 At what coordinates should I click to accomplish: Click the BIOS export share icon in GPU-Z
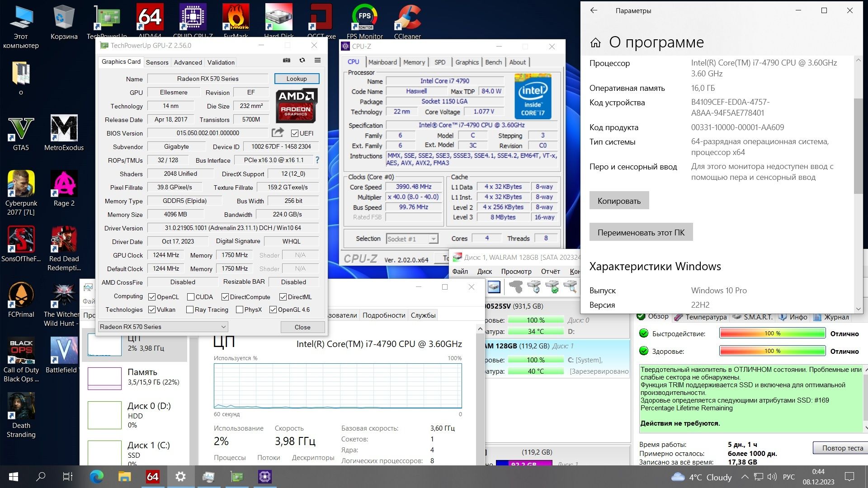click(278, 132)
